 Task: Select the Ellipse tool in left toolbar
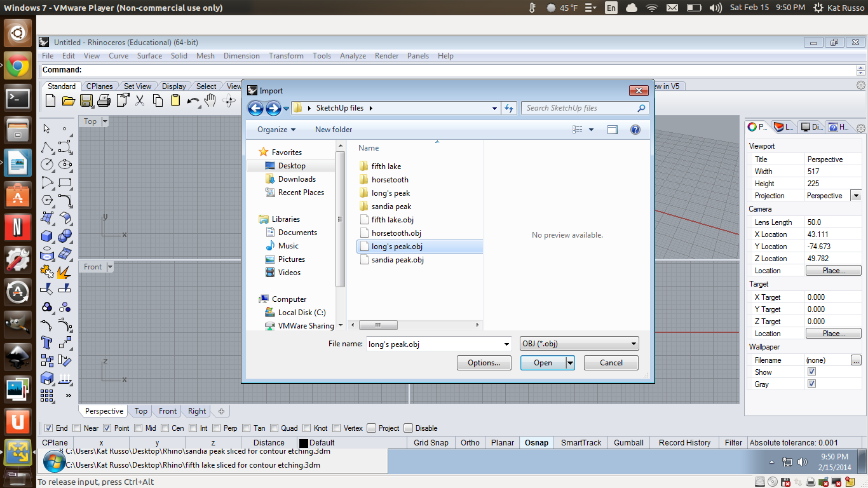click(x=65, y=165)
